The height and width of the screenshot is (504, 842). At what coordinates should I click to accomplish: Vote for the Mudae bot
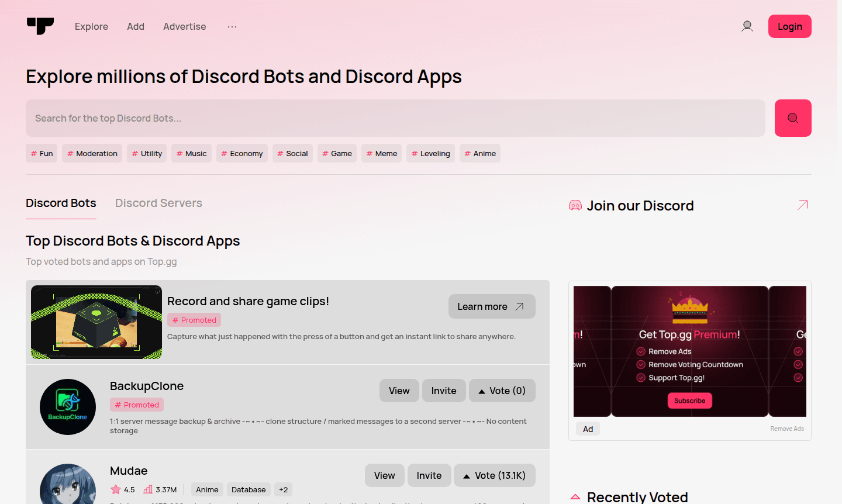(x=494, y=475)
